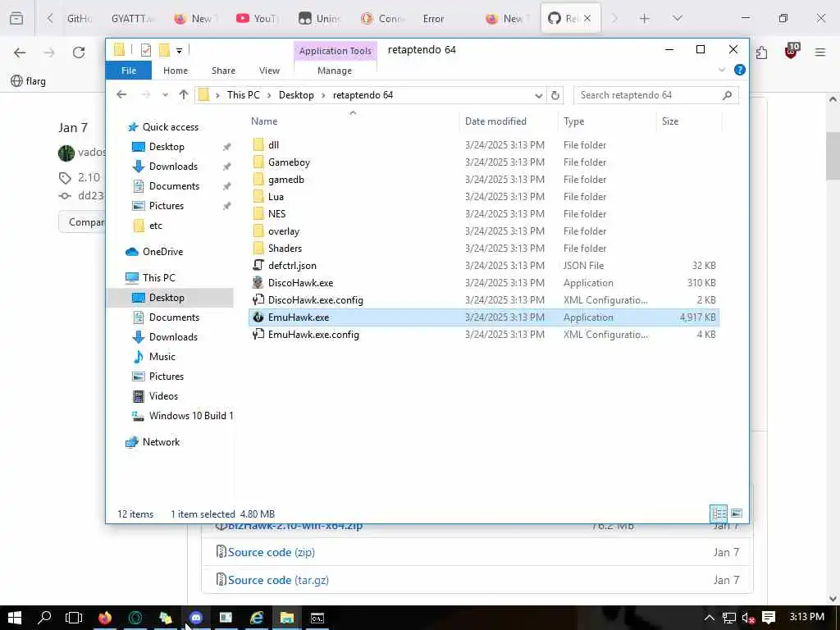Switch to Details view layout icon
840x630 pixels.
(719, 514)
